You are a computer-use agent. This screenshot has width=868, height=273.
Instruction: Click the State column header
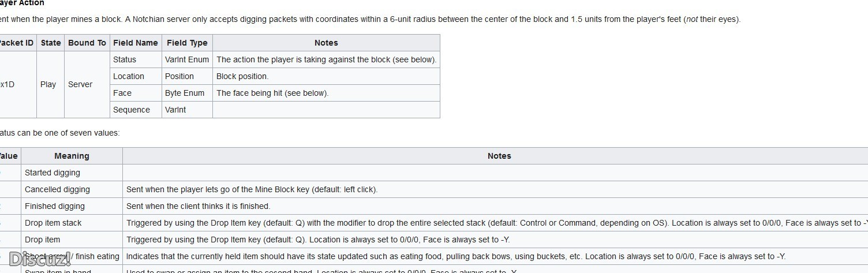(x=51, y=43)
